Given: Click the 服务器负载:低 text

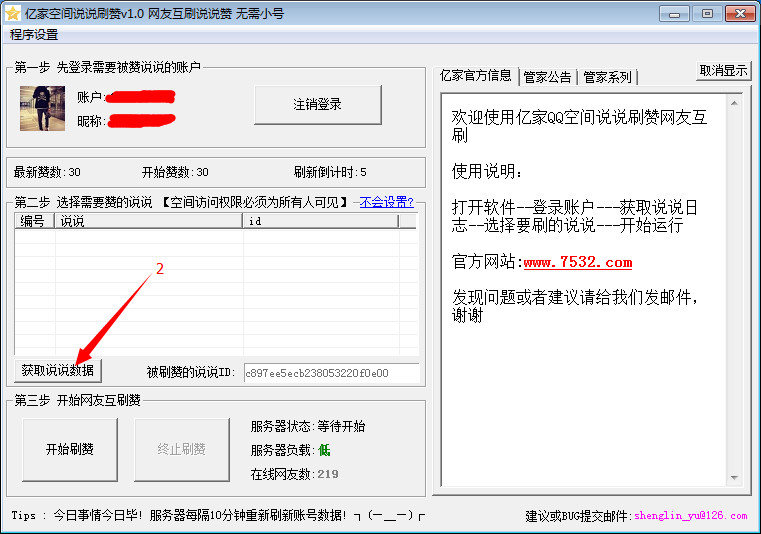Looking at the screenshot, I should 290,451.
